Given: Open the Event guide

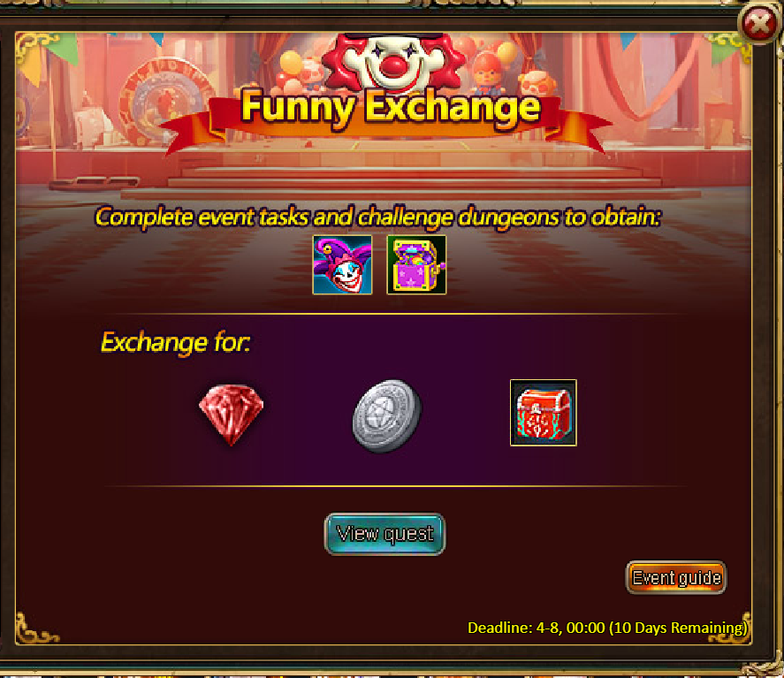Looking at the screenshot, I should tap(676, 578).
